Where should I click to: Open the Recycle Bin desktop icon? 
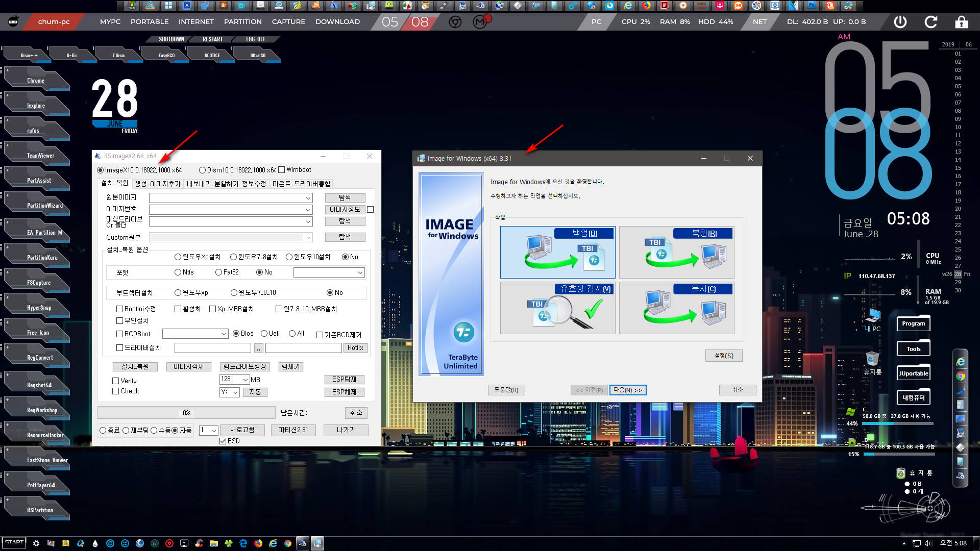[x=872, y=363]
